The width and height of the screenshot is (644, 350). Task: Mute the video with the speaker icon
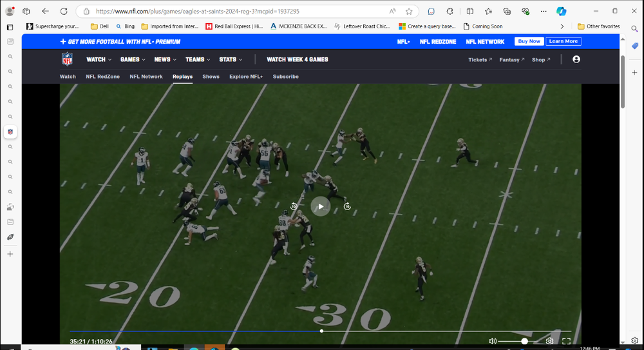click(493, 341)
